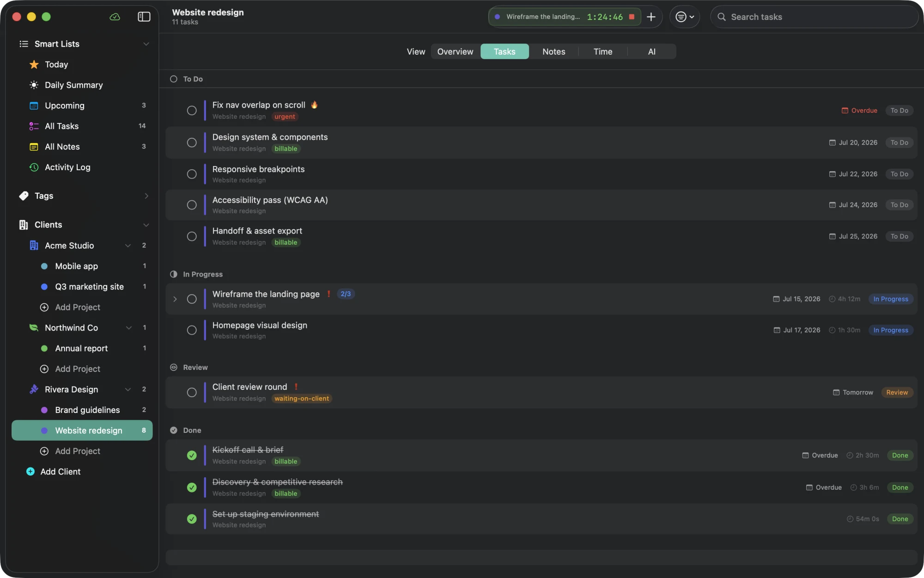Click In Progress badge on Homepage visual design
Image resolution: width=924 pixels, height=578 pixels.
(891, 330)
